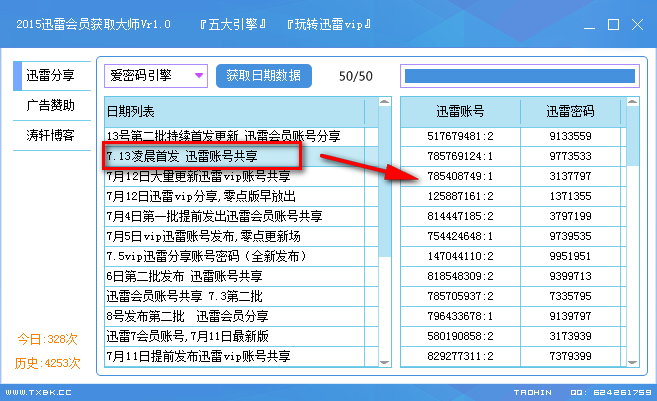Select password cell 9139797
The image size is (657, 401).
point(570,316)
